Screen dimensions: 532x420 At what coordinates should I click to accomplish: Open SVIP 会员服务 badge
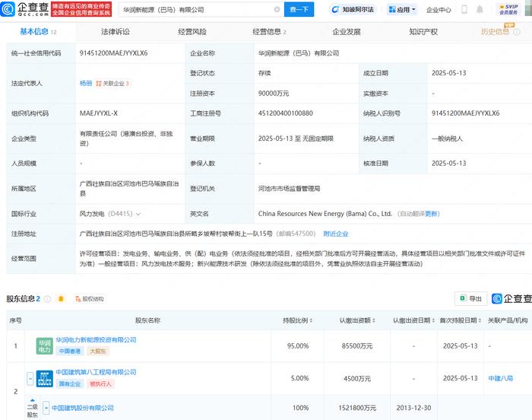point(509,10)
